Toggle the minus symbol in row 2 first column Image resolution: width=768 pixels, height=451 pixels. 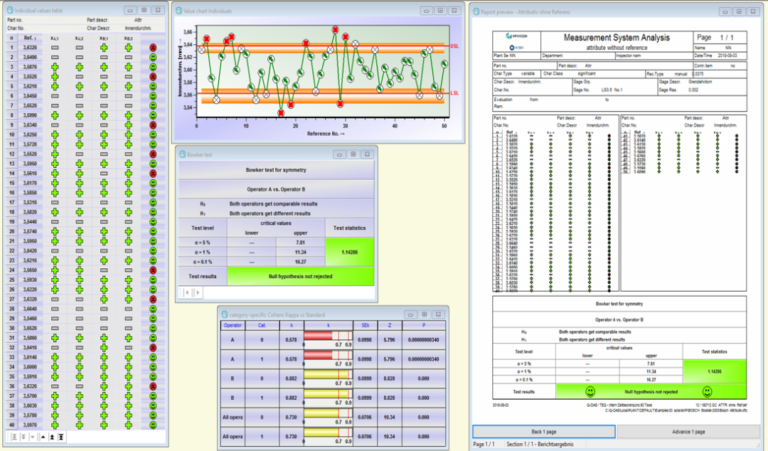55,57
